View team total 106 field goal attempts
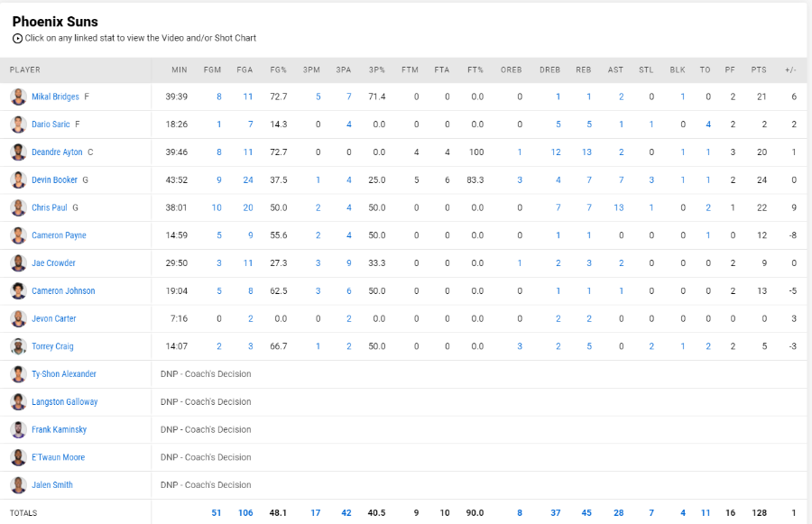This screenshot has height=524, width=812. tap(245, 513)
